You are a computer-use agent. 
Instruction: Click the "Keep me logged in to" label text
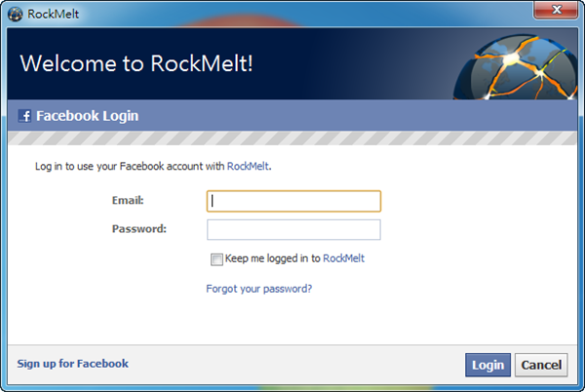(272, 258)
